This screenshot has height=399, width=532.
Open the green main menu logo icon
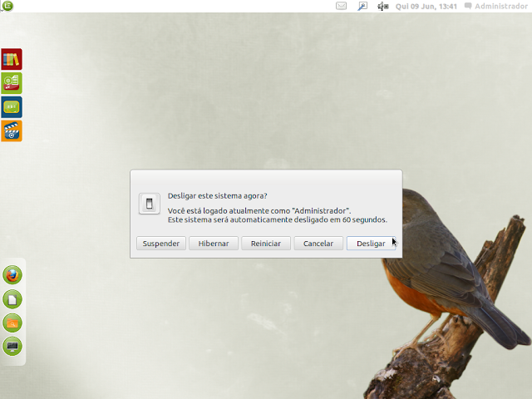7,6
